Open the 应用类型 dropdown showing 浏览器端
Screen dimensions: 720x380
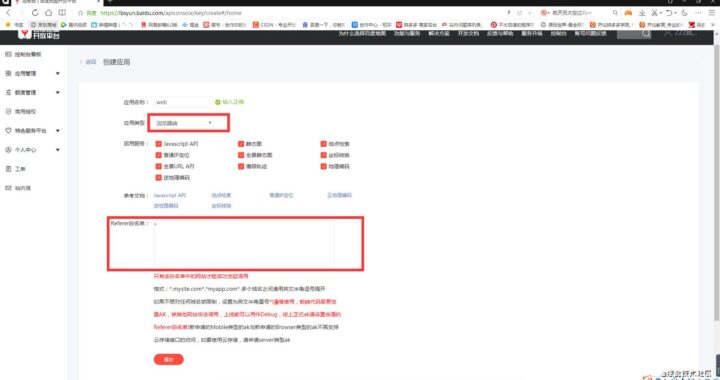[x=184, y=123]
